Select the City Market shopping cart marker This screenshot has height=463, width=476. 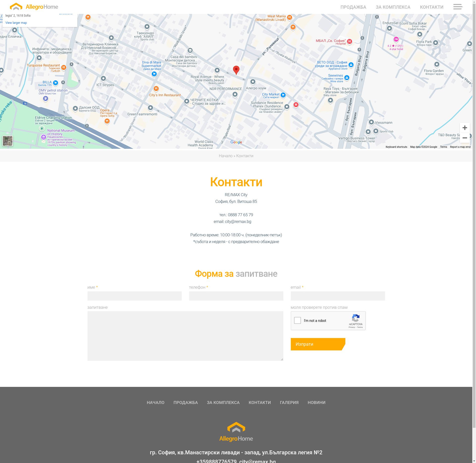click(x=283, y=95)
